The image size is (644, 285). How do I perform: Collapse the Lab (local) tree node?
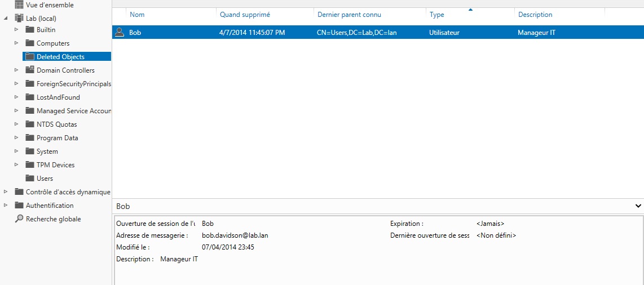(6, 19)
